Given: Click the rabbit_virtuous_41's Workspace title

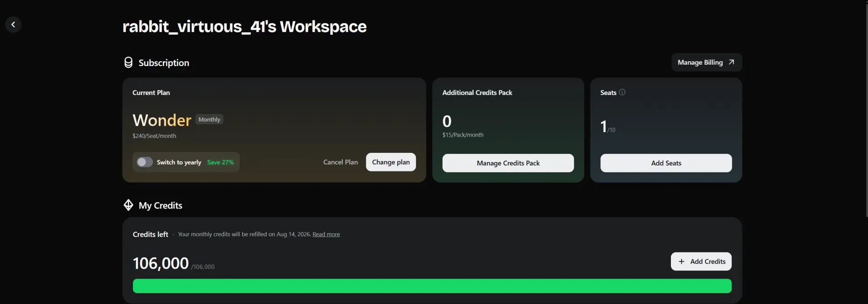Looking at the screenshot, I should 245,26.
